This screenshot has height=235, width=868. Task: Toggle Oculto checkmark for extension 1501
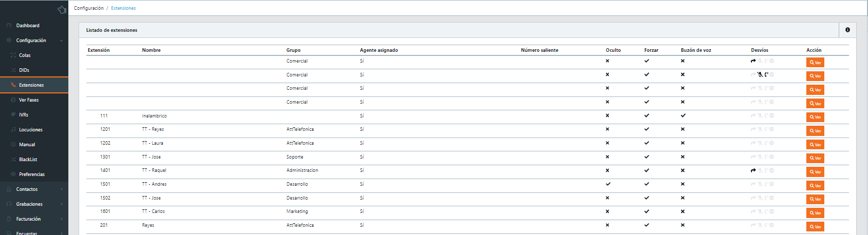tap(608, 184)
